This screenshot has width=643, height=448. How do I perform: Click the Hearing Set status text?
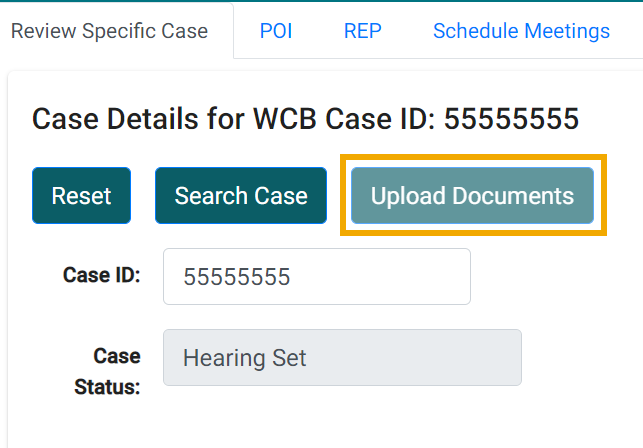[244, 358]
